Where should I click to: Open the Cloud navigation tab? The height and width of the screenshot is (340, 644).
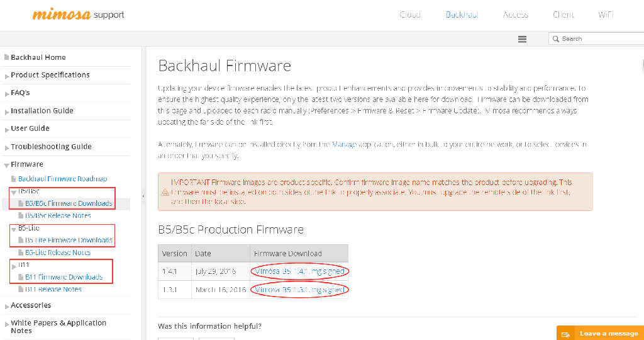pyautogui.click(x=410, y=15)
